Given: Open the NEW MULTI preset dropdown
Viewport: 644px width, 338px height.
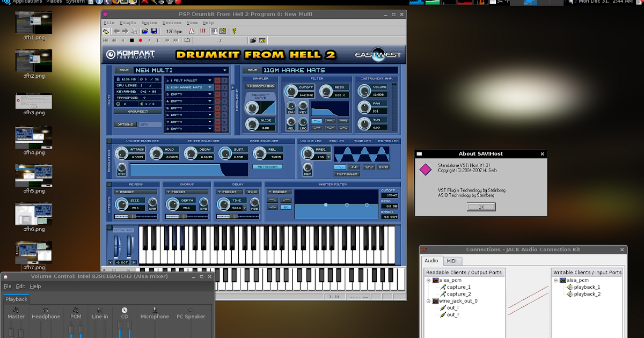Looking at the screenshot, I should [224, 70].
